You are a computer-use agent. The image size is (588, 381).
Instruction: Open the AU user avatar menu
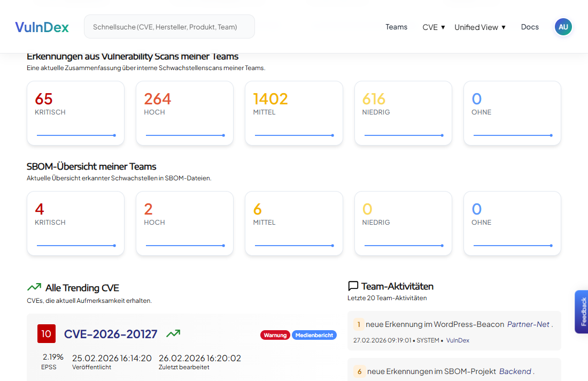(563, 27)
